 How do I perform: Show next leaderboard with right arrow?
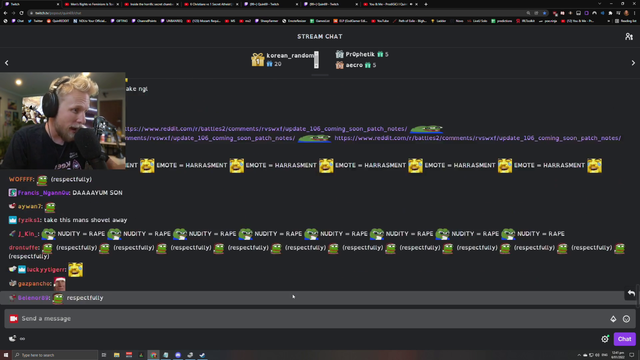633,63
